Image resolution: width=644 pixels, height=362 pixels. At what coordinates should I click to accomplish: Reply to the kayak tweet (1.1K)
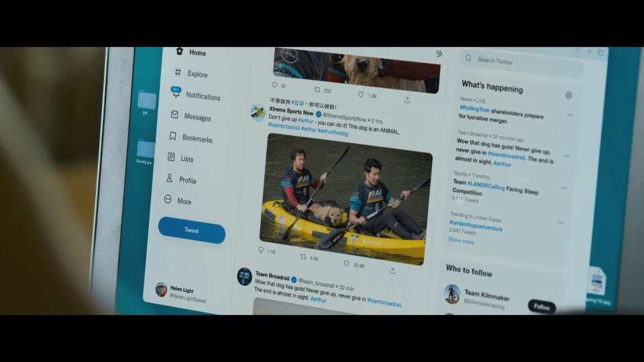coord(267,251)
